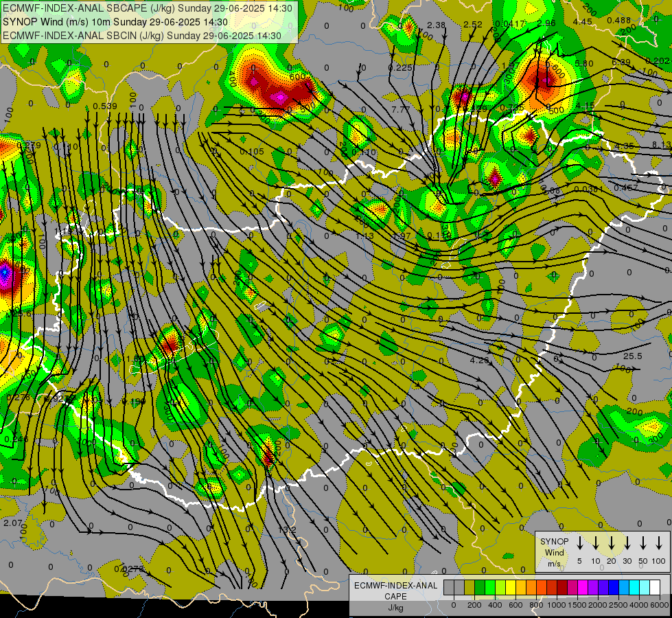This screenshot has height=618, width=672.
Task: Click the 800 tick label on CAPE scale
Action: 536,605
